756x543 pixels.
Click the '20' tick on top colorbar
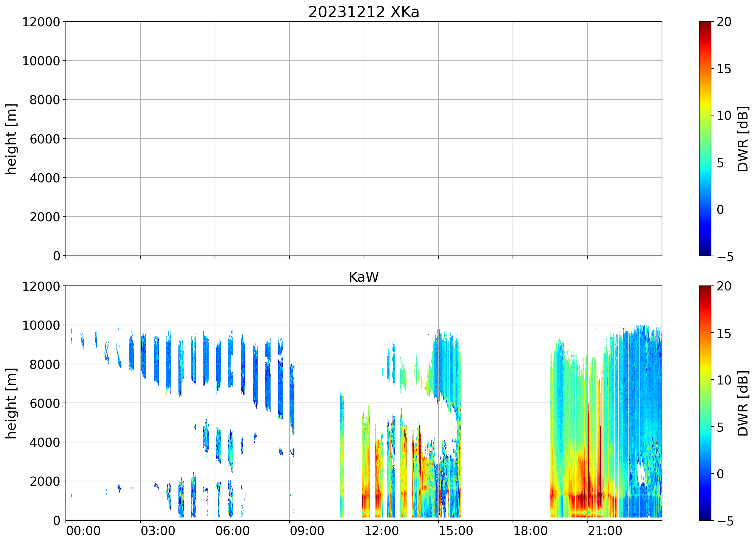[x=724, y=22]
